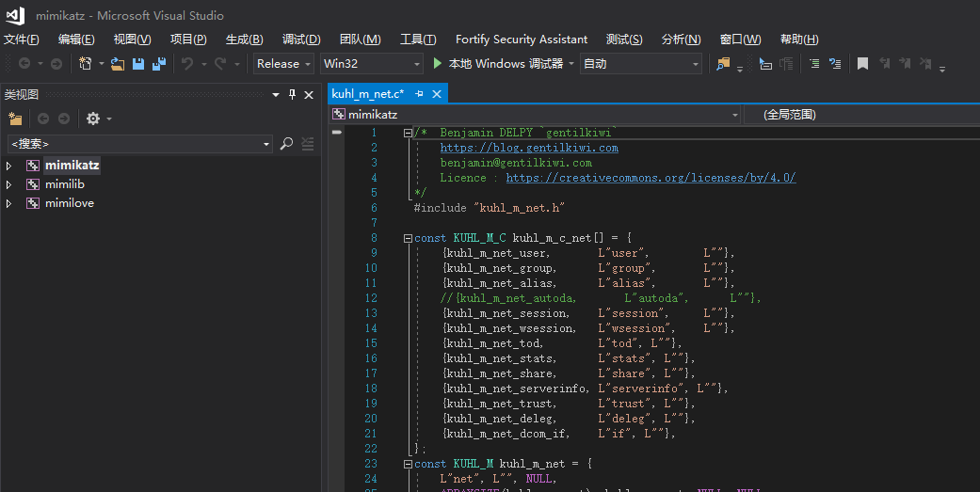980x492 pixels.
Task: Click the uncomment selected lines icon
Action: [835, 63]
